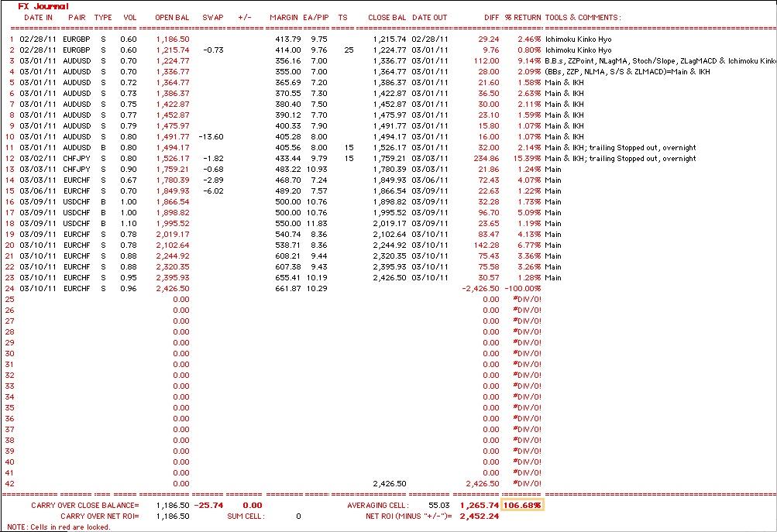This screenshot has width=777, height=532.
Task: Click the 15.39% return cell
Action: (x=528, y=159)
